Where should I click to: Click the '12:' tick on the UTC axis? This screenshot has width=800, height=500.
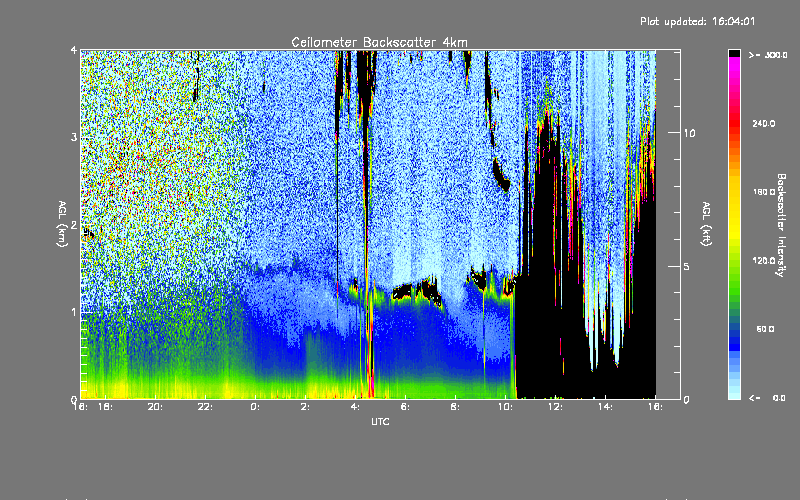click(556, 407)
